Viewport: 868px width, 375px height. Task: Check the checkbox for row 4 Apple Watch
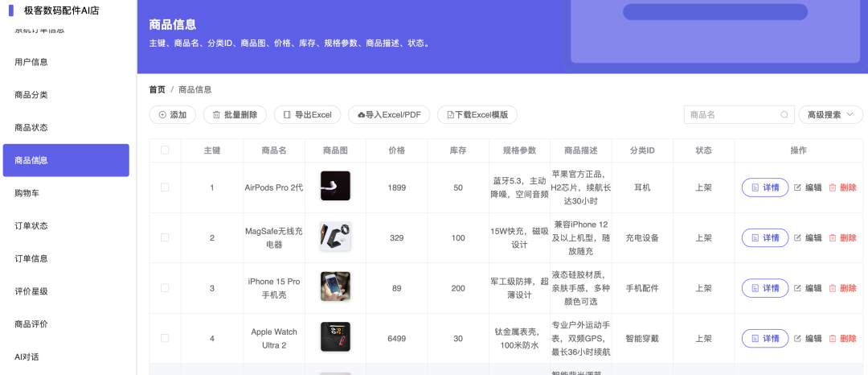pyautogui.click(x=165, y=338)
